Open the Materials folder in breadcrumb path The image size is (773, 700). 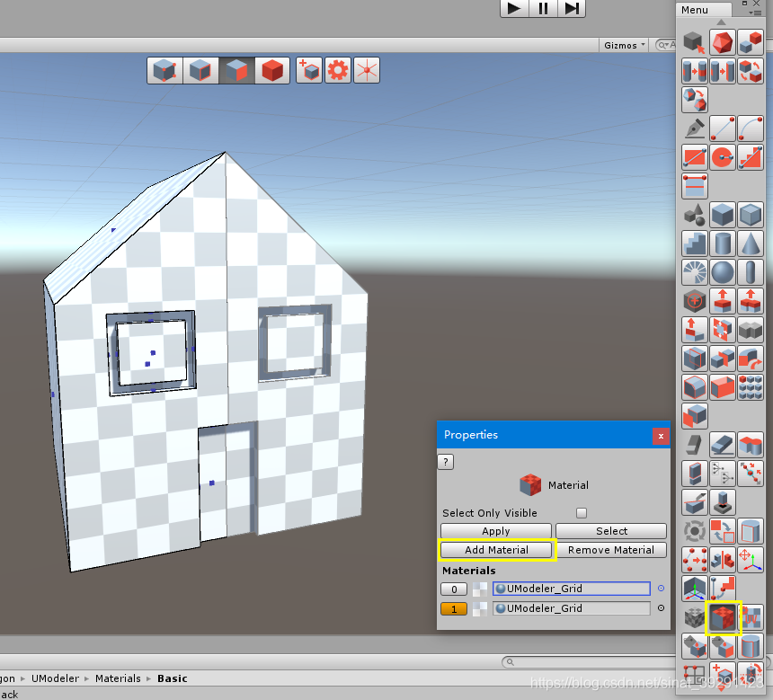pyautogui.click(x=118, y=678)
